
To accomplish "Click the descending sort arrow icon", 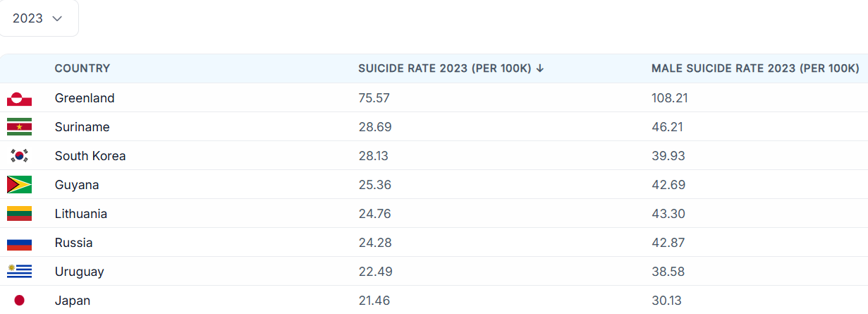I will point(540,68).
